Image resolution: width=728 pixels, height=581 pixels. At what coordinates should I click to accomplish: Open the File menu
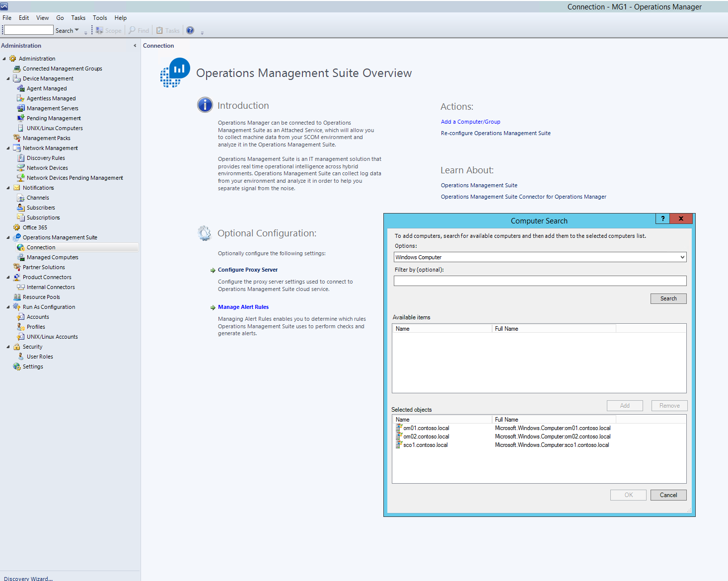point(7,18)
